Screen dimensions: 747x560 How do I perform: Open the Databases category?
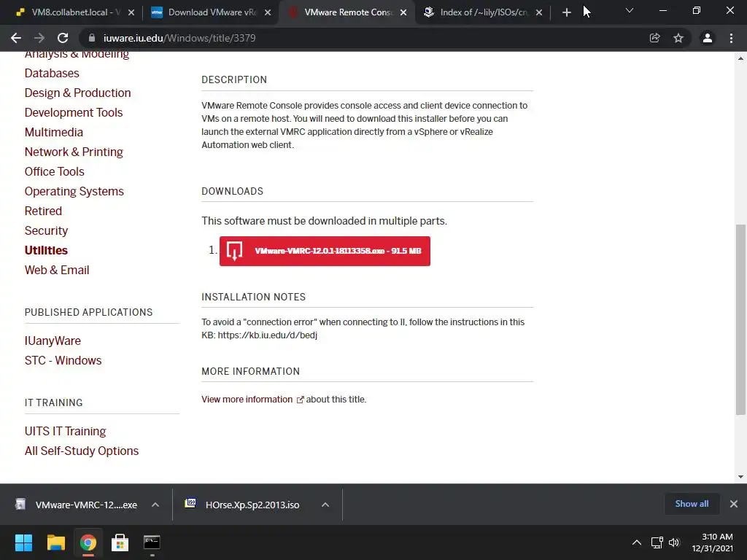[x=52, y=74]
